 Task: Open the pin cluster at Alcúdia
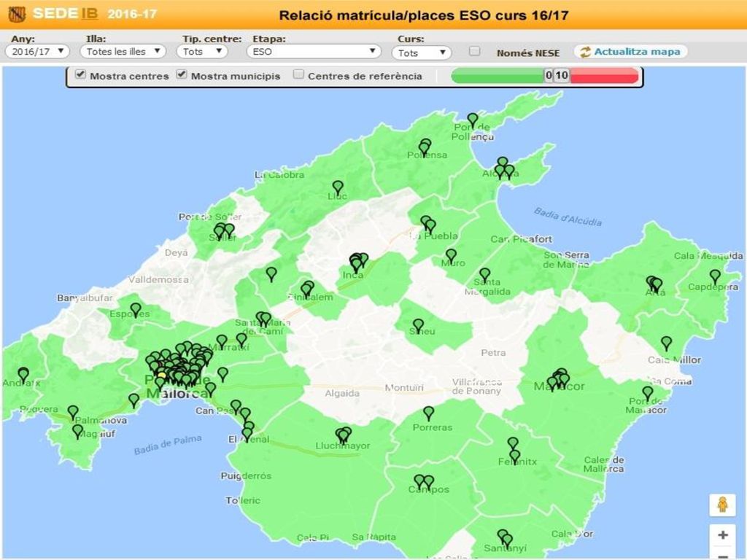pyautogui.click(x=504, y=168)
